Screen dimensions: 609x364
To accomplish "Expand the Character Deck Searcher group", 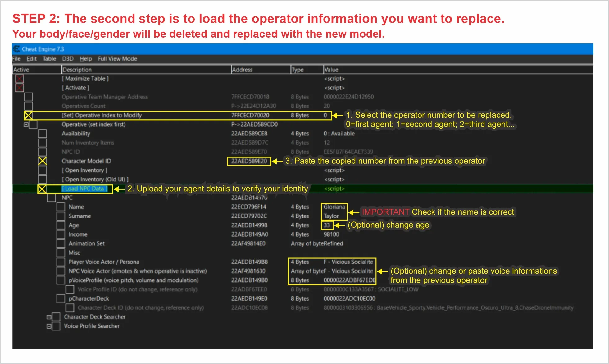I will 49,317.
